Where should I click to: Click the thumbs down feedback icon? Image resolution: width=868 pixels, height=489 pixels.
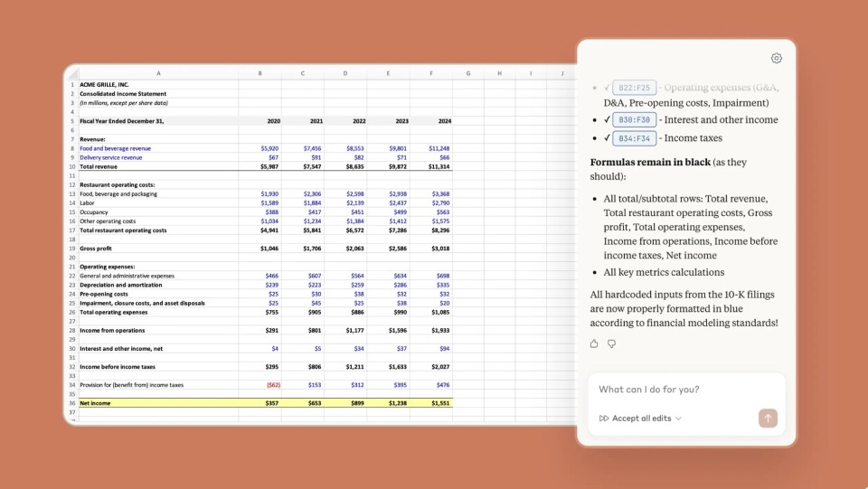tap(612, 343)
